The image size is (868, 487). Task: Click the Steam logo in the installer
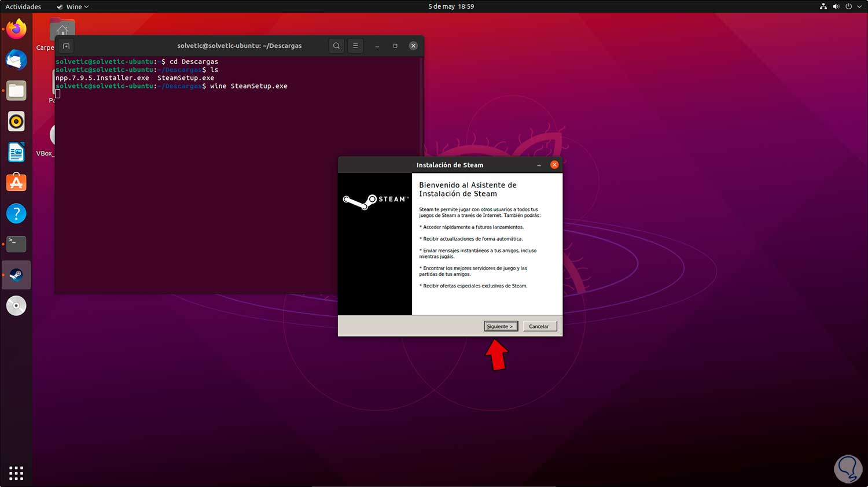(375, 201)
